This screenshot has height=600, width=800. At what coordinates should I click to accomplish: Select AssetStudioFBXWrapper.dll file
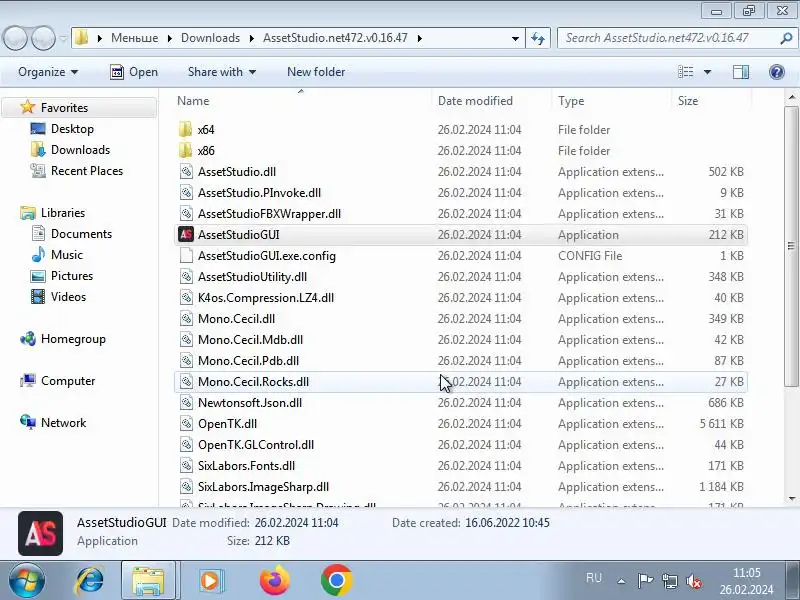click(461, 213)
